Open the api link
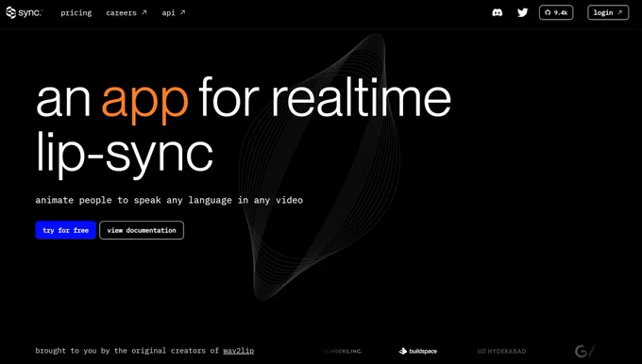 (173, 13)
